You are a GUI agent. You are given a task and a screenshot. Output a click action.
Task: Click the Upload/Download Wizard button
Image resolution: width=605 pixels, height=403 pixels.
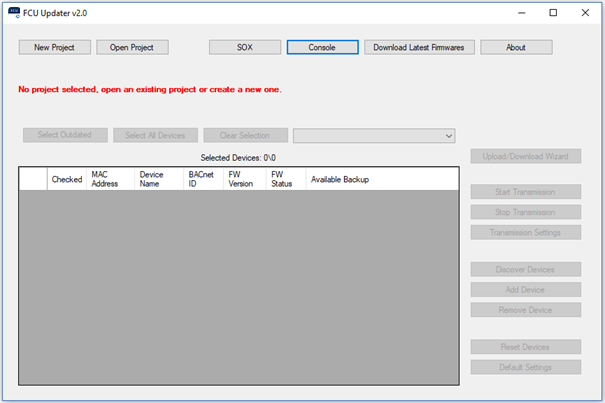[526, 156]
